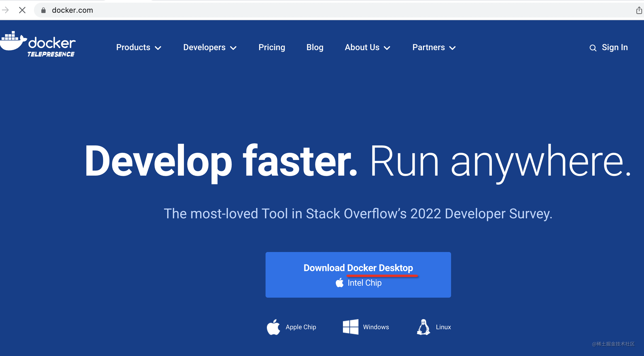
Task: Click the stop loading X button
Action: [22, 10]
